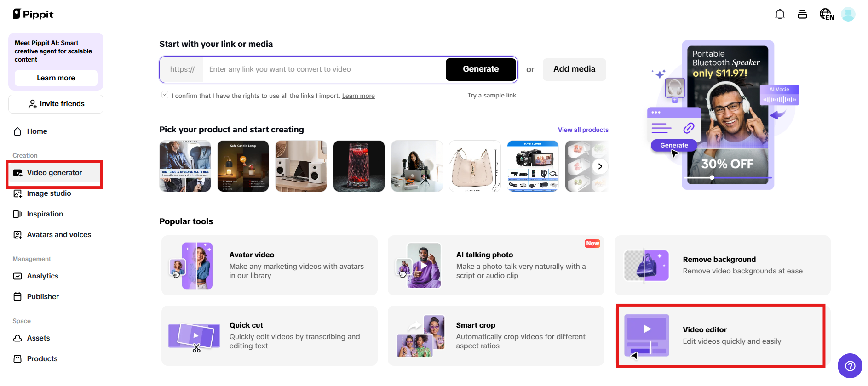The height and width of the screenshot is (386, 868).
Task: Open Avatars and voices
Action: (59, 234)
